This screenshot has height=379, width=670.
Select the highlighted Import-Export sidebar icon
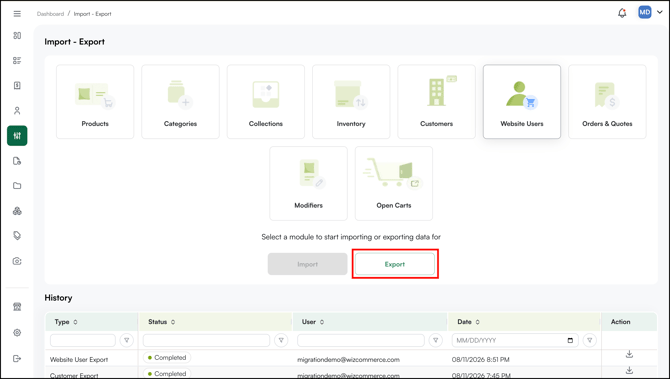coord(17,136)
